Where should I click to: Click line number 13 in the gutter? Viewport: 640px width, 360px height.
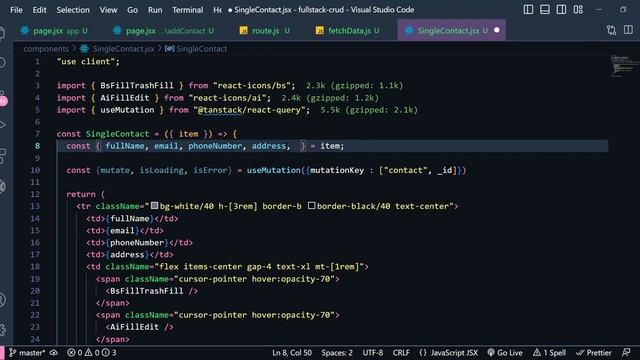coord(35,206)
